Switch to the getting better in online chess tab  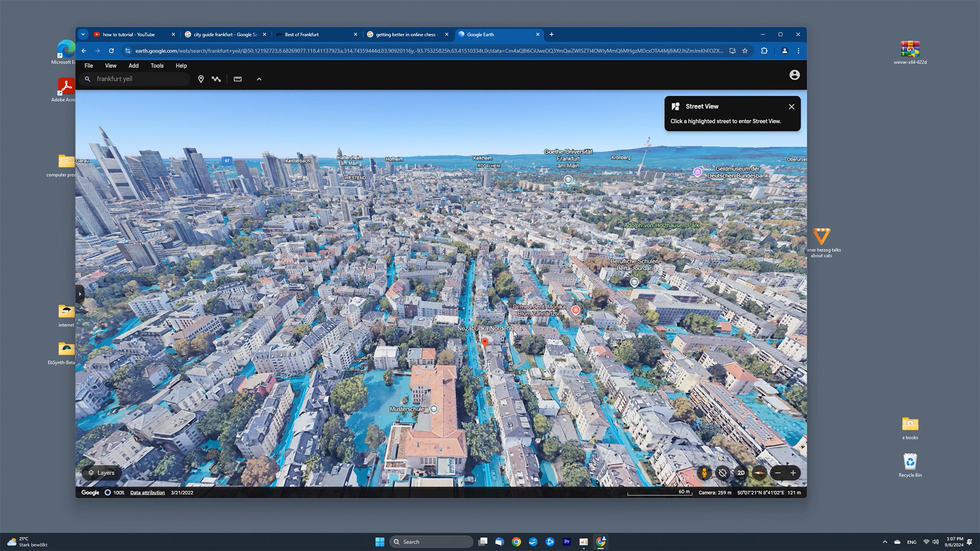coord(407,34)
